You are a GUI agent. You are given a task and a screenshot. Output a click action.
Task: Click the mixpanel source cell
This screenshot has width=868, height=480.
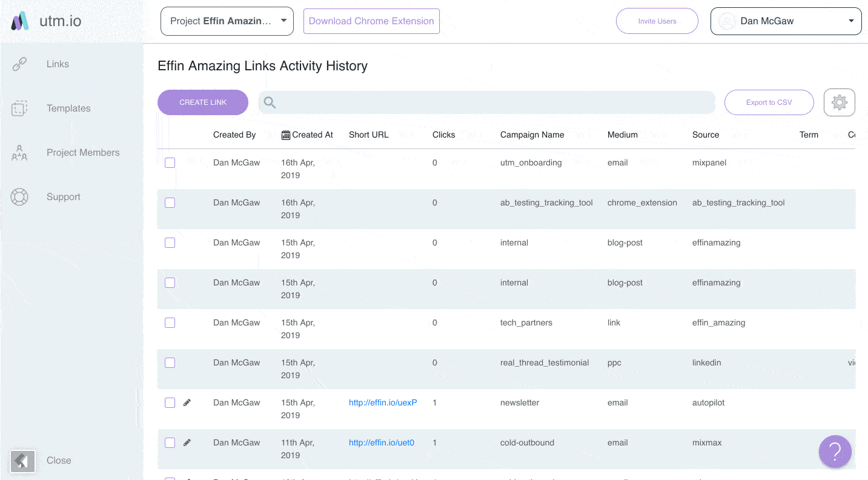pyautogui.click(x=710, y=162)
